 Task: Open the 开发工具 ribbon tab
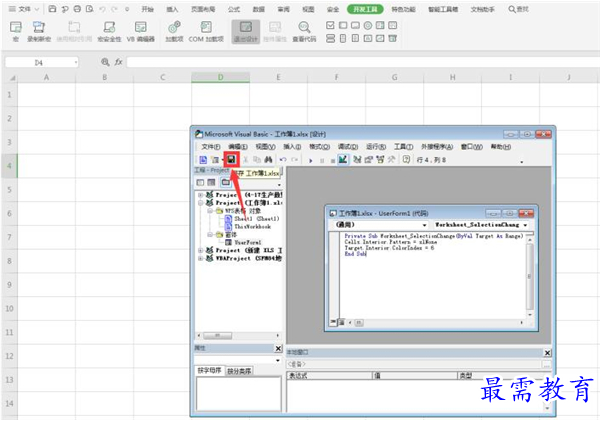pyautogui.click(x=365, y=9)
